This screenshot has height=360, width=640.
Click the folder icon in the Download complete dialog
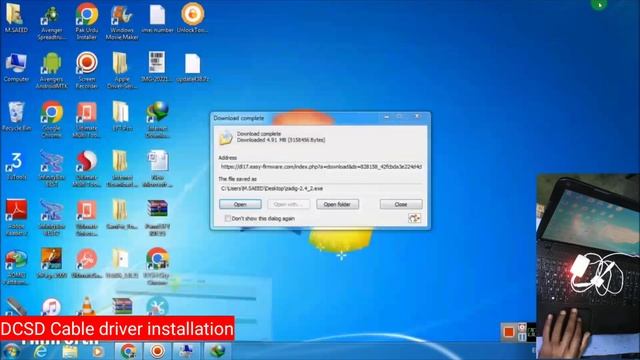point(226,137)
